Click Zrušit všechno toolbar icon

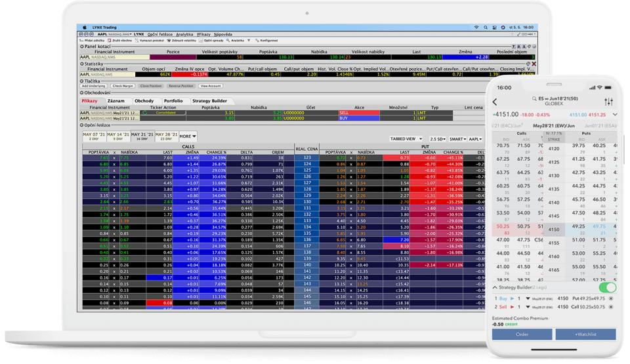click(110, 41)
